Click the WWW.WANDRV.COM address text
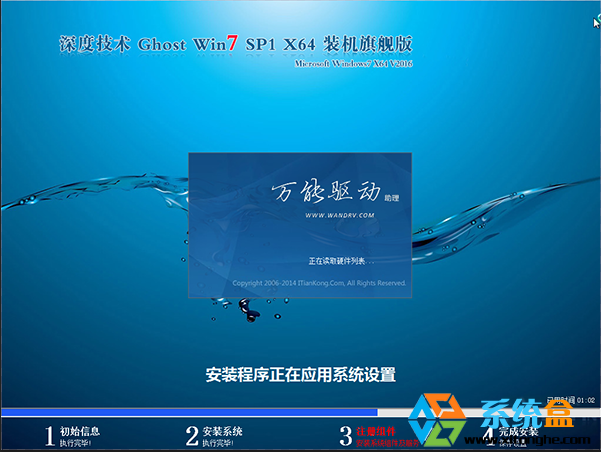Screen dimensions: 601x452 pos(340,215)
